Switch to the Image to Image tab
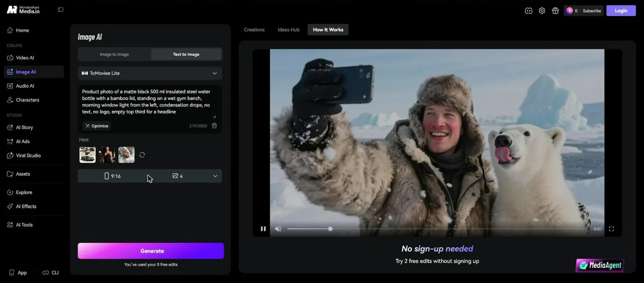 tap(115, 54)
